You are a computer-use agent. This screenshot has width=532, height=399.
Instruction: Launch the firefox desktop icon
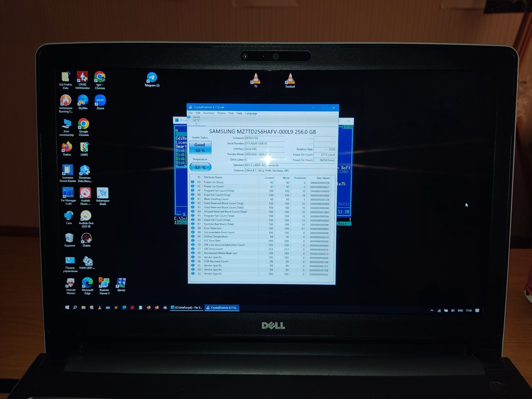click(x=67, y=149)
